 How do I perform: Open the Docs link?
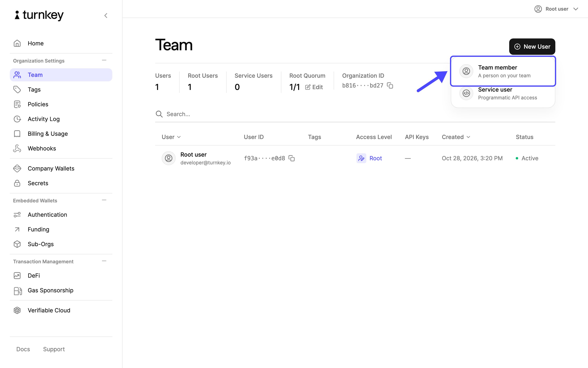[x=23, y=349]
